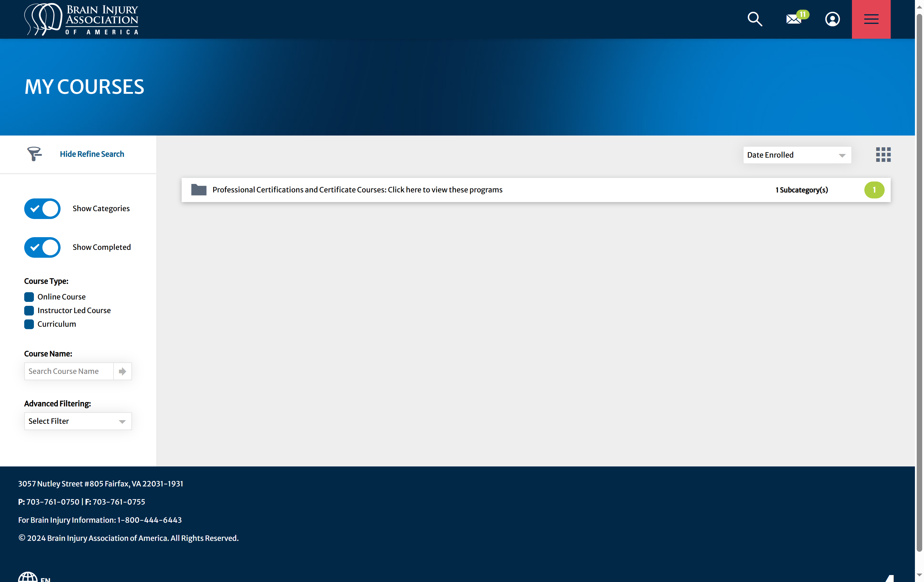Screen dimensions: 924x582
Task: Check the Online Course checkbox
Action: [x=29, y=297]
